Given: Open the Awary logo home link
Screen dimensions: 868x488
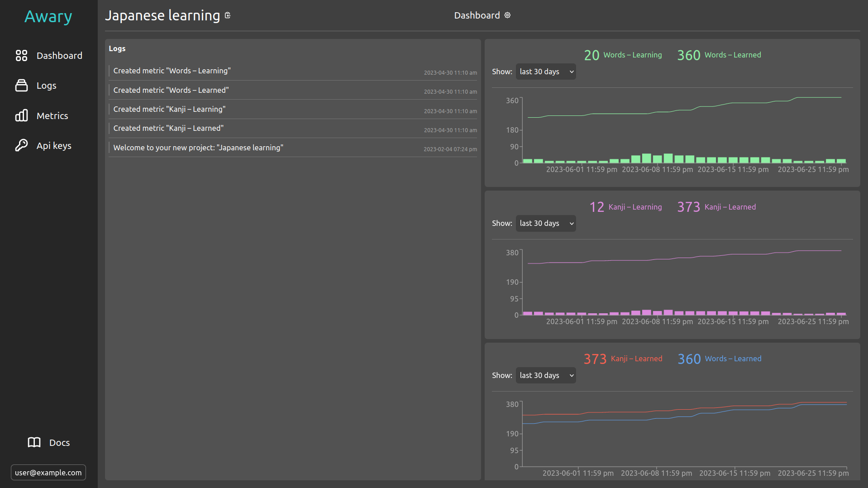Looking at the screenshot, I should coord(48,17).
